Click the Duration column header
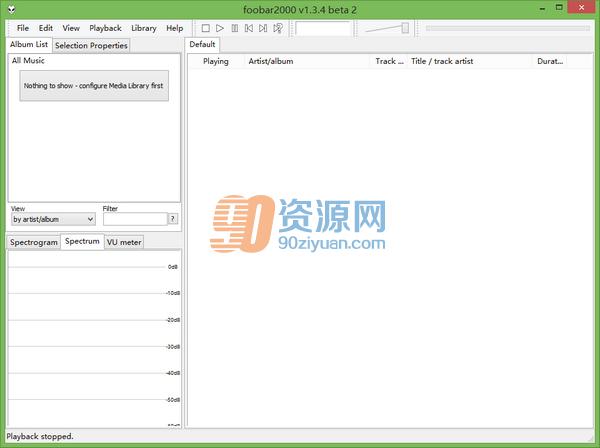This screenshot has width=600, height=448. coord(550,61)
